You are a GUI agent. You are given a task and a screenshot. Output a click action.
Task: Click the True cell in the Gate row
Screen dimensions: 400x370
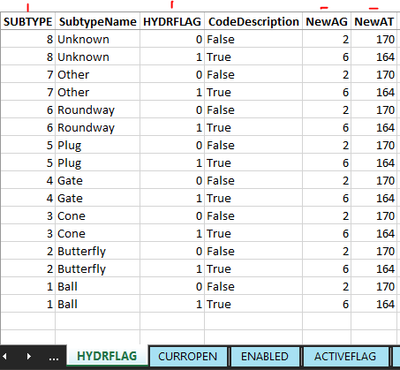click(x=253, y=198)
